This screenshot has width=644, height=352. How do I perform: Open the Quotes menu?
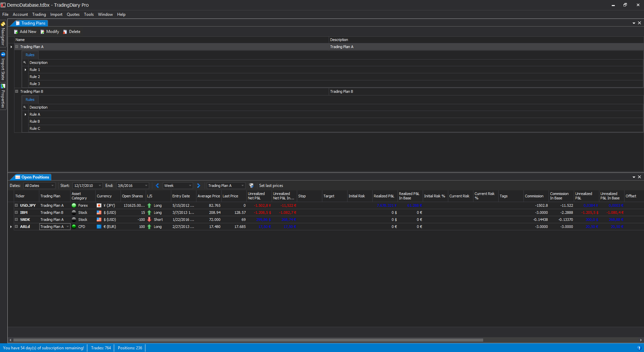pos(73,14)
